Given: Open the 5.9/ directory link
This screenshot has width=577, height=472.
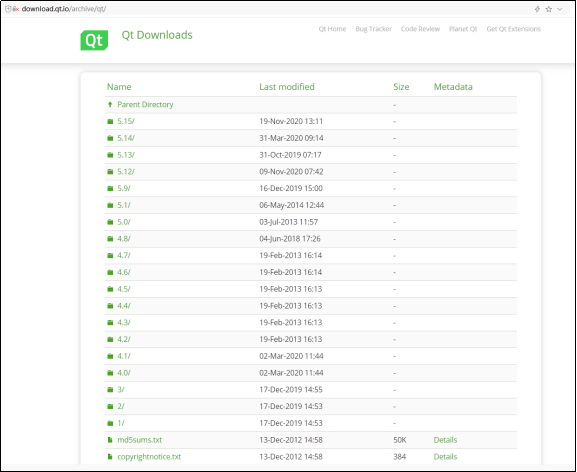Looking at the screenshot, I should tap(124, 188).
